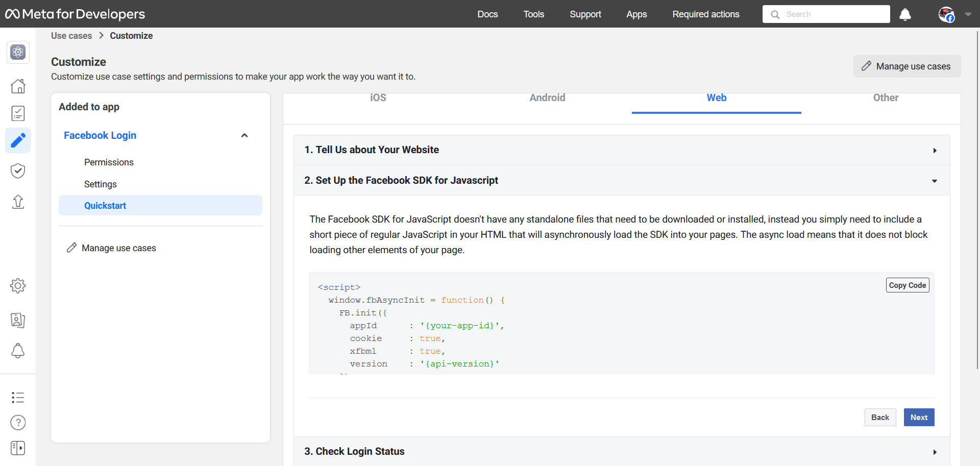This screenshot has height=466, width=980.
Task: Open the account menu dropdown arrow
Action: [x=968, y=14]
